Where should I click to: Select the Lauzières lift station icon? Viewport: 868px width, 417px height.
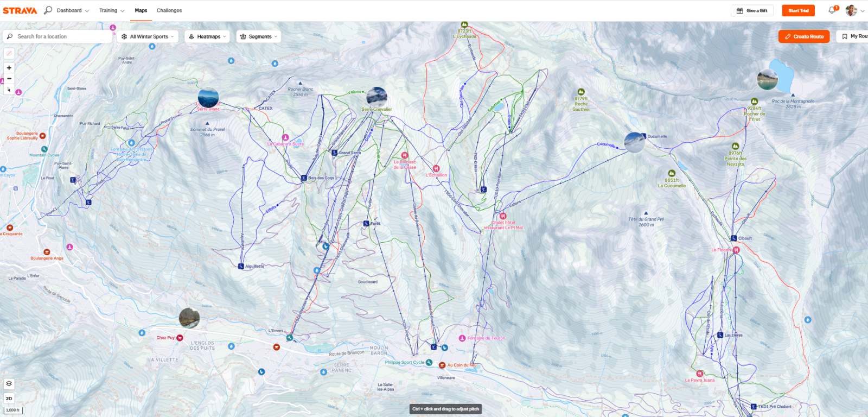point(720,335)
